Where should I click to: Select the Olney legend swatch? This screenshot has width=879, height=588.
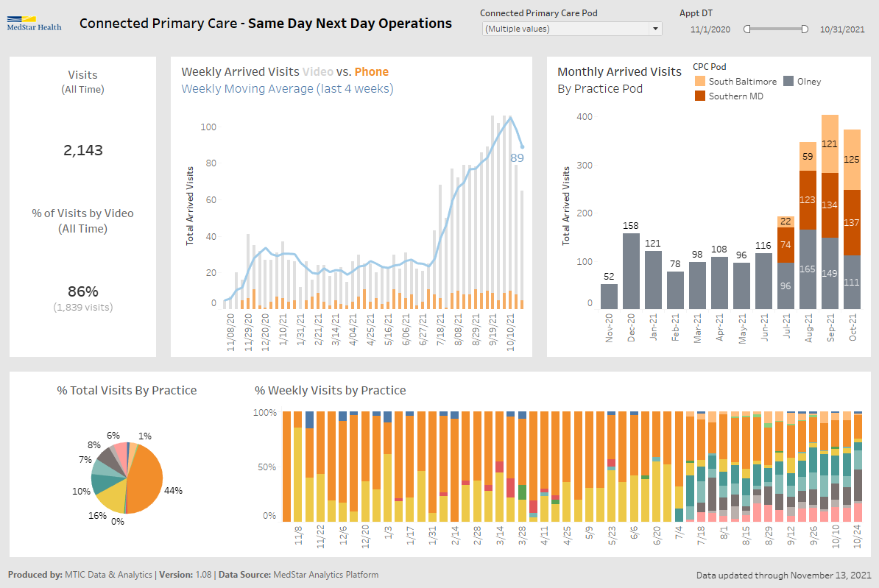tap(788, 82)
